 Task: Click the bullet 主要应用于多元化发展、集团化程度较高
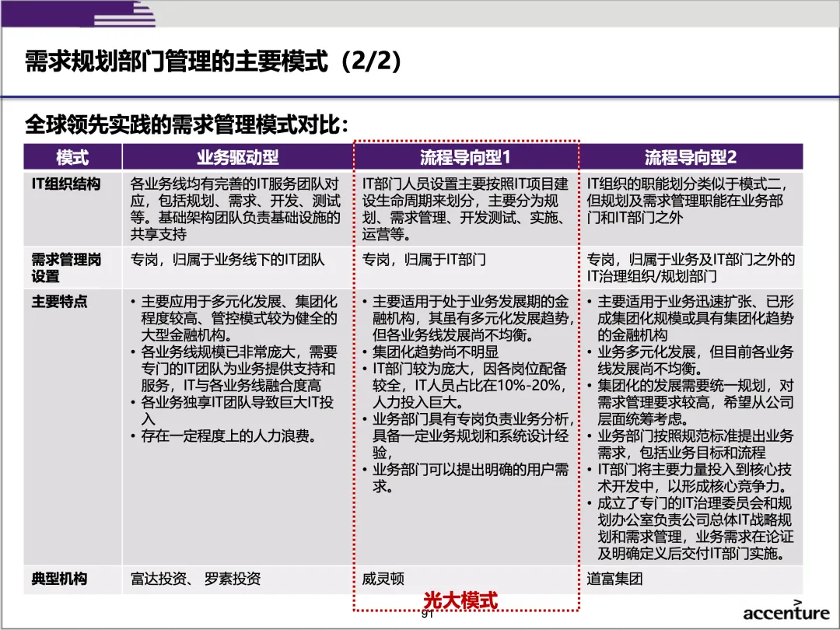234,318
